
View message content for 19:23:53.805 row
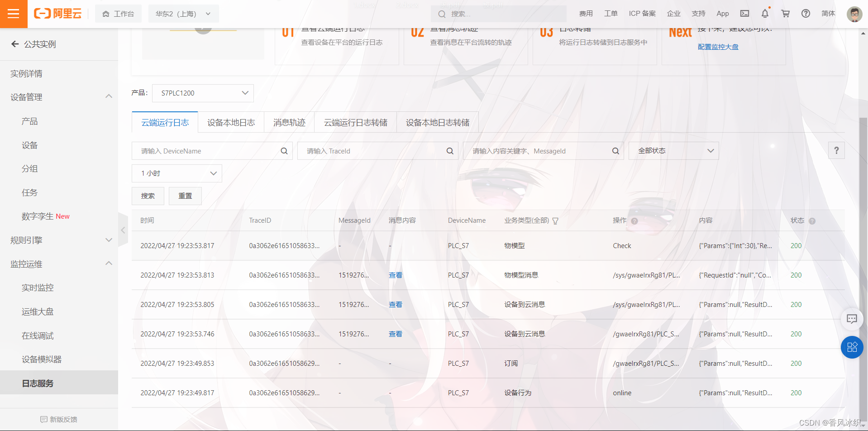tap(395, 304)
